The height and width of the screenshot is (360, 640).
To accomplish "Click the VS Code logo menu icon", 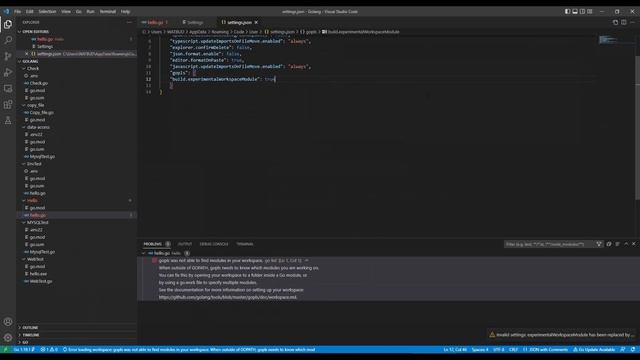I will (x=6, y=11).
